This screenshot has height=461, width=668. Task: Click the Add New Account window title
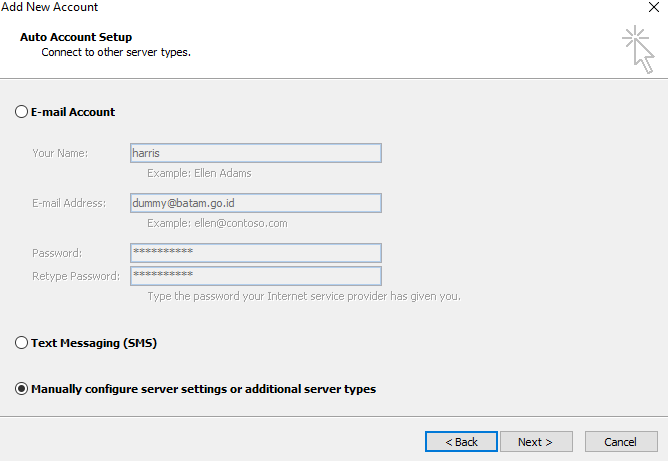tap(50, 8)
